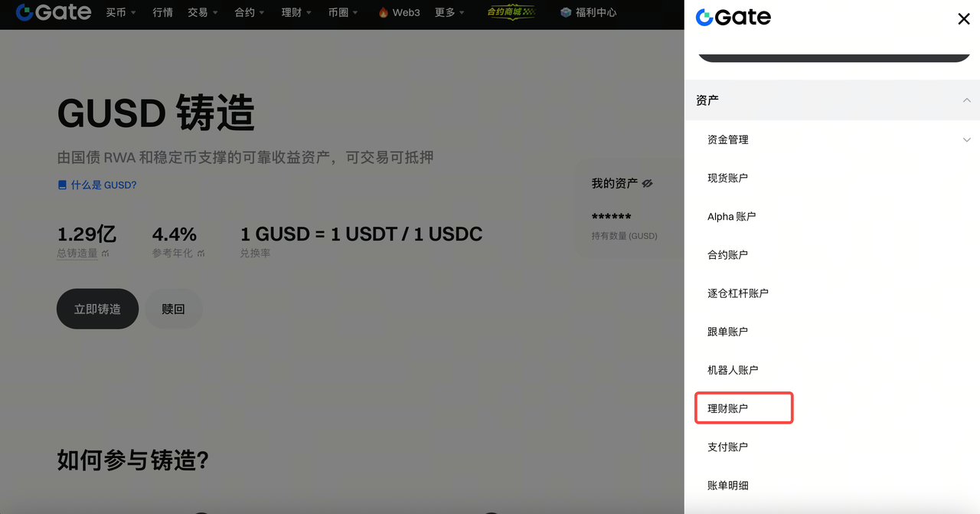Image resolution: width=980 pixels, height=514 pixels.
Task: Click the book icon beside 什么是 GUSD
Action: tap(62, 185)
